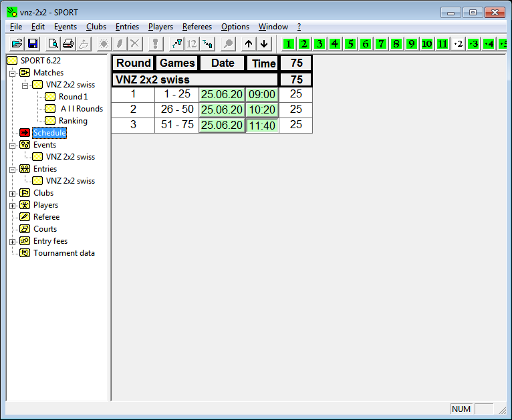This screenshot has height=420, width=512.
Task: Expand the Players tree node
Action: click(13, 205)
